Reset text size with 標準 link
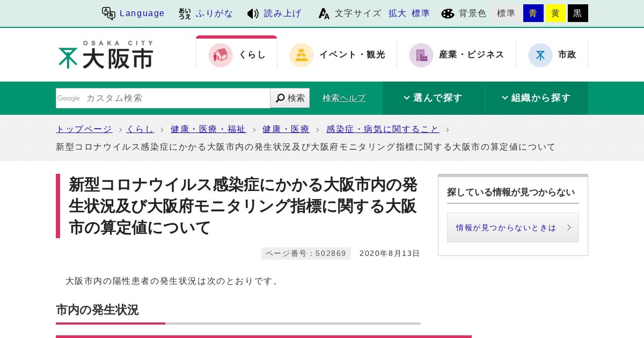Image resolution: width=644 pixels, height=338 pixels. (421, 13)
